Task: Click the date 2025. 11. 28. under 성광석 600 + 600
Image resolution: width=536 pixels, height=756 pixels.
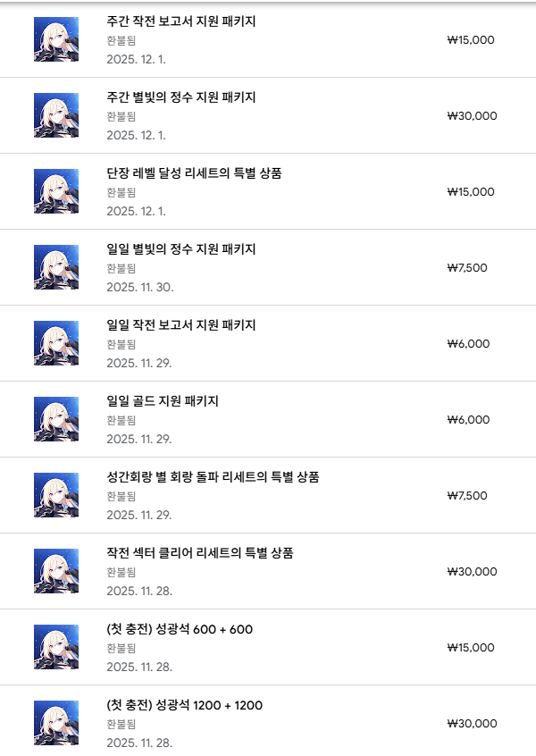Action: 136,668
